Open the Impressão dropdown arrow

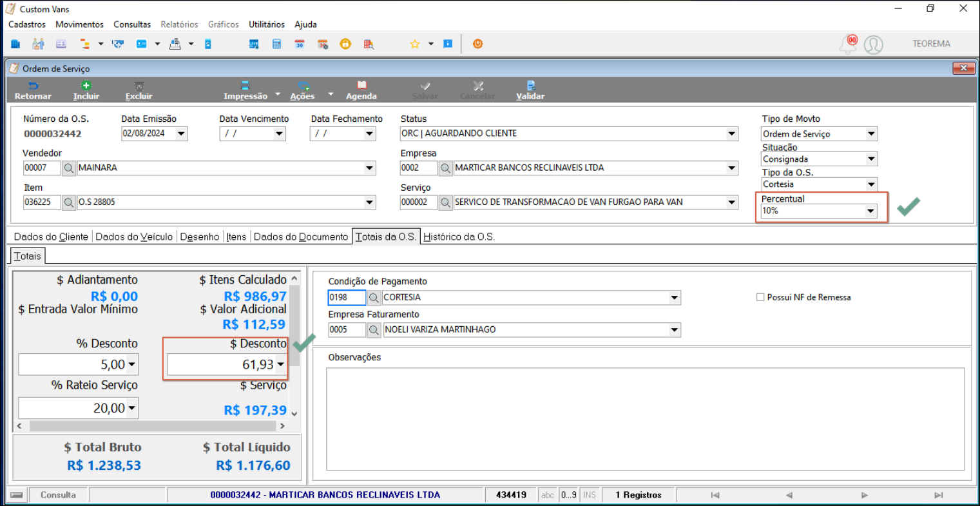tap(278, 94)
